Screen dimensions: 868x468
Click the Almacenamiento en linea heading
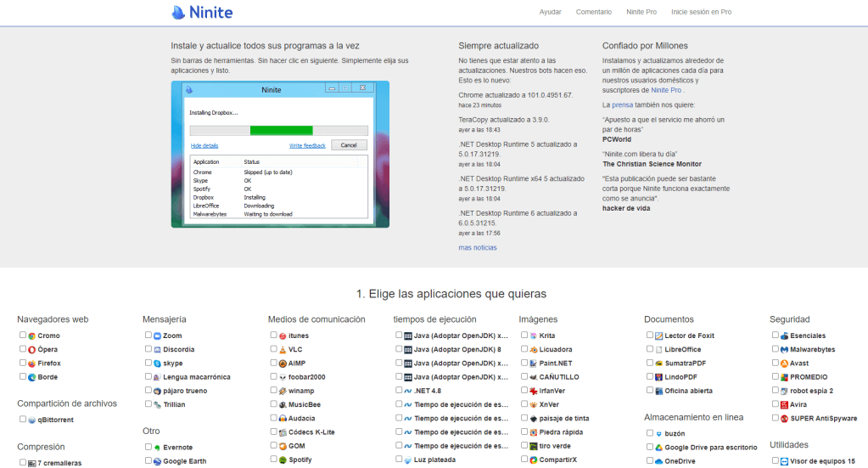(x=693, y=418)
